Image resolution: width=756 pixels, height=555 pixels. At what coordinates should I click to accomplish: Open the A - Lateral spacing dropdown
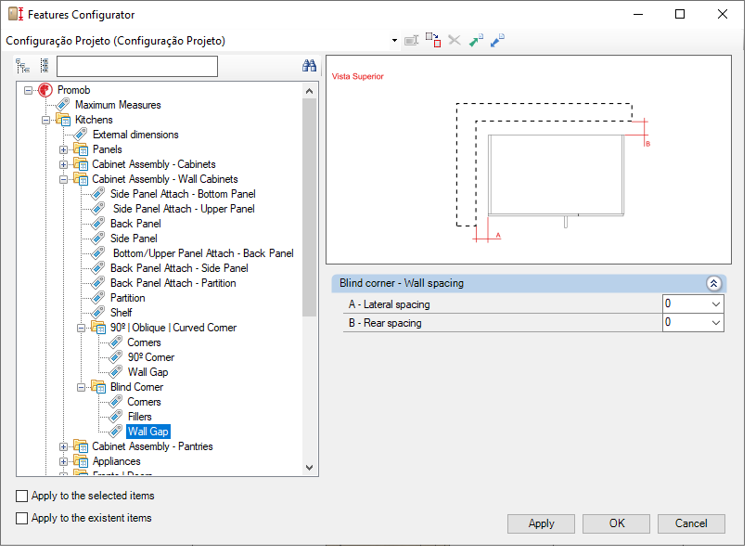(716, 303)
